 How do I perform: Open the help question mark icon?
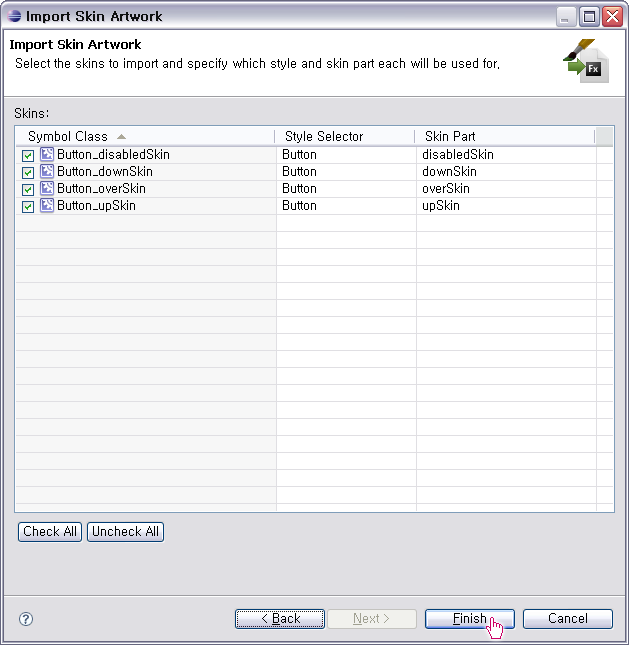26,619
